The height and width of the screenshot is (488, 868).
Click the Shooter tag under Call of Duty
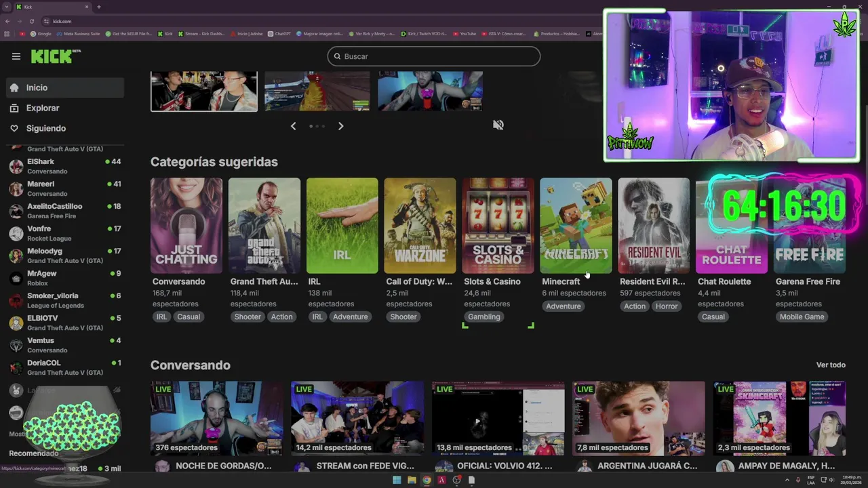pos(403,317)
